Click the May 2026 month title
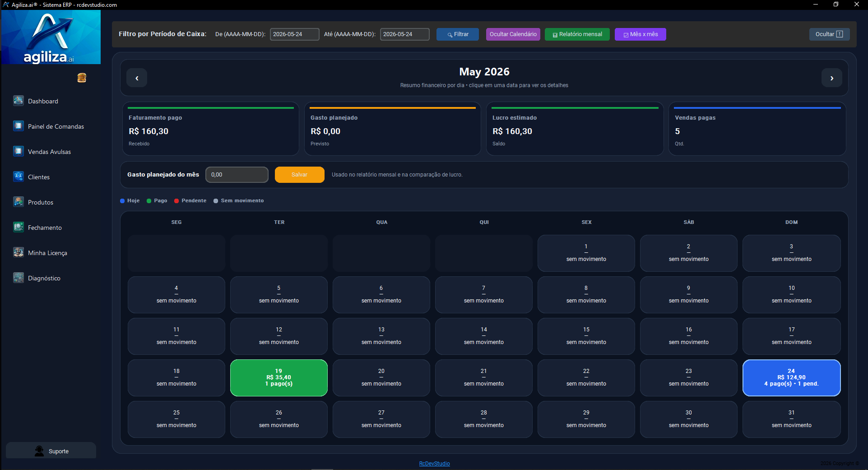 click(484, 72)
